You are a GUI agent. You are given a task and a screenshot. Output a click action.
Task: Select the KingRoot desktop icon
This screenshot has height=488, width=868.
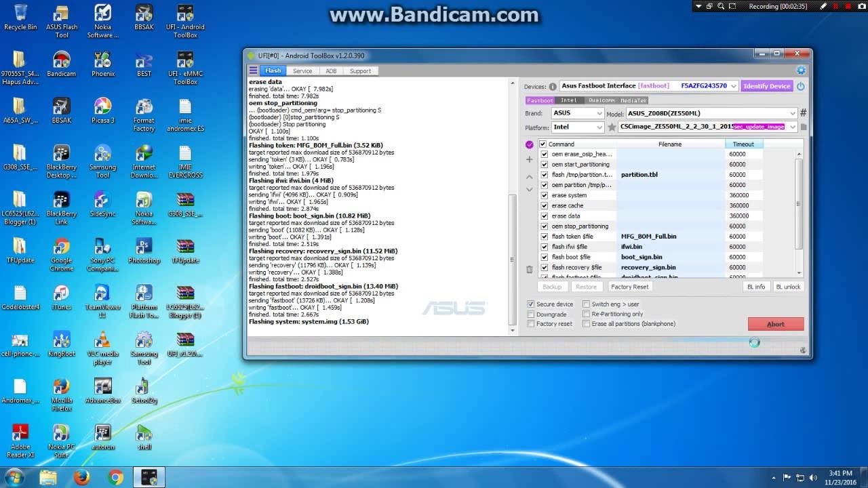pos(62,344)
